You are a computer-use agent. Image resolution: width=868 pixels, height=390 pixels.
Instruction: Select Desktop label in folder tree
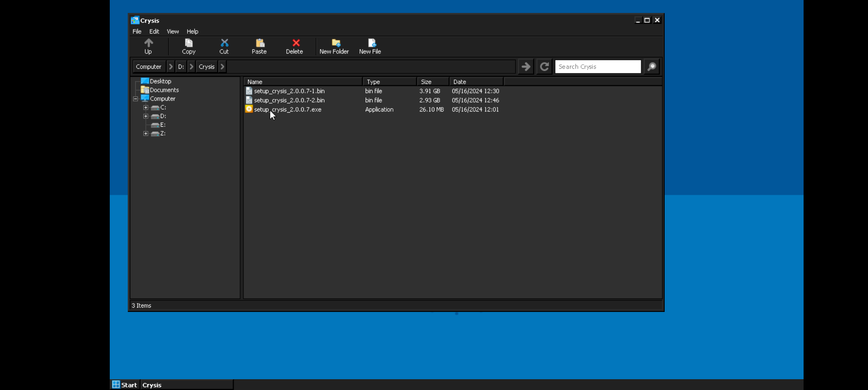(x=161, y=81)
